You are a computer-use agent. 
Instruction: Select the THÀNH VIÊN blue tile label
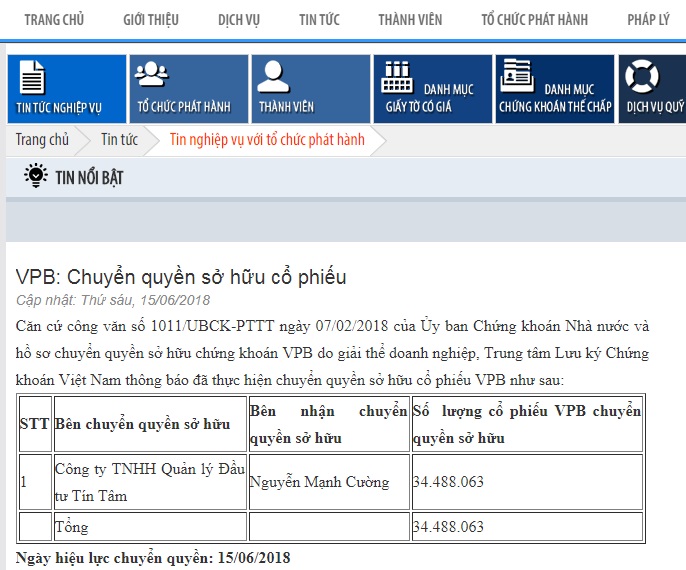pos(286,107)
